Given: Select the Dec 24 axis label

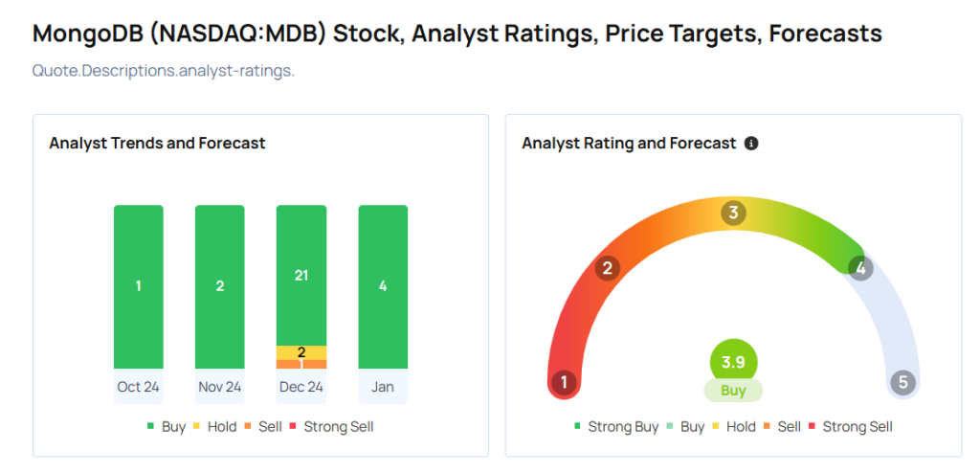Looking at the screenshot, I should coord(301,387).
